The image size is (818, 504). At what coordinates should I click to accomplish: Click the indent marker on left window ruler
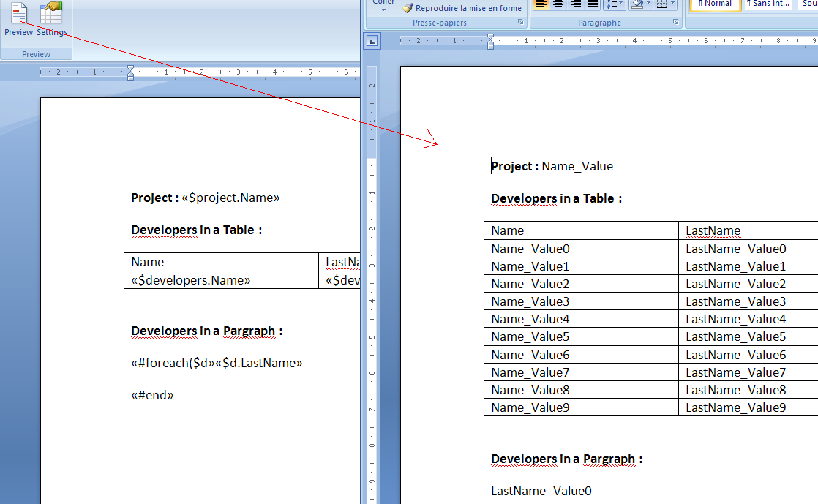(130, 72)
